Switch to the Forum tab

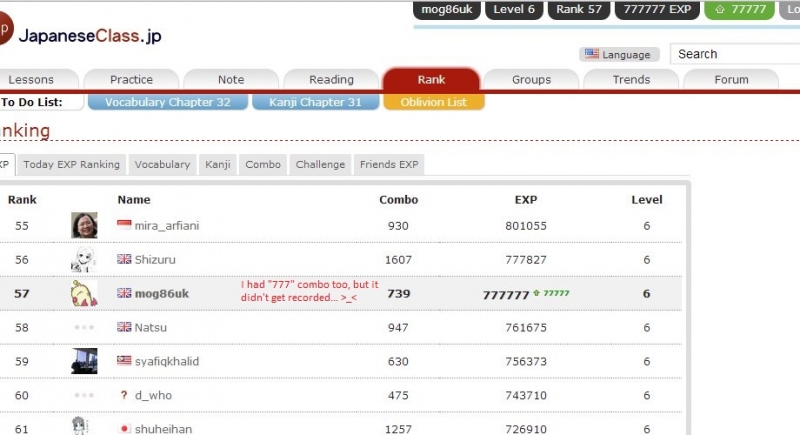pyautogui.click(x=731, y=80)
